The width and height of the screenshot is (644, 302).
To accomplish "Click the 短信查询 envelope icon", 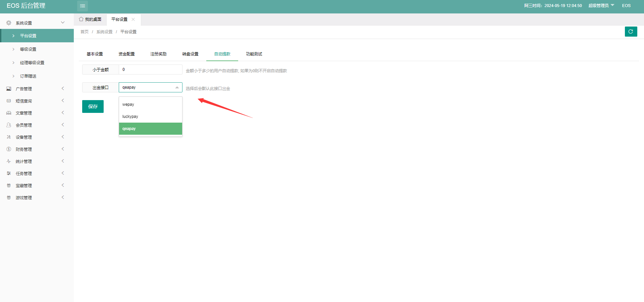I will click(9, 101).
